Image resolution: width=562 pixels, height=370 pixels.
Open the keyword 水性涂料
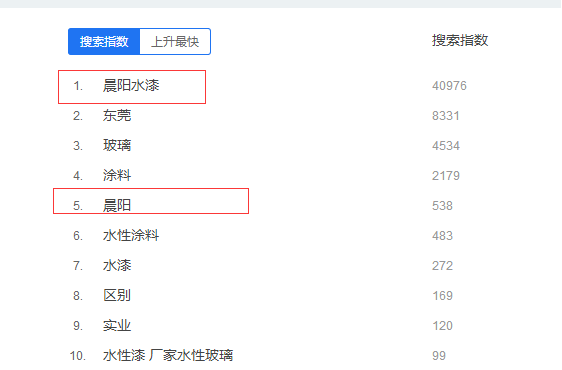click(131, 236)
